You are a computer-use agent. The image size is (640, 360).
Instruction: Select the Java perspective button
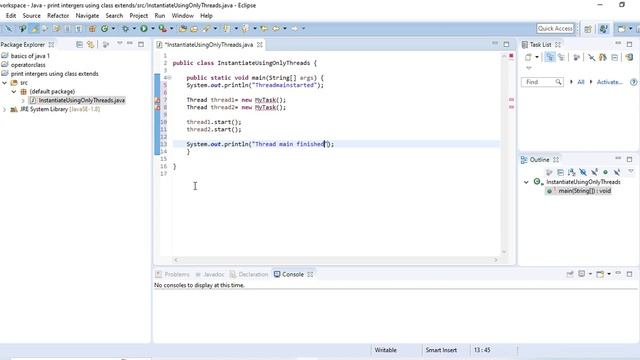604,29
